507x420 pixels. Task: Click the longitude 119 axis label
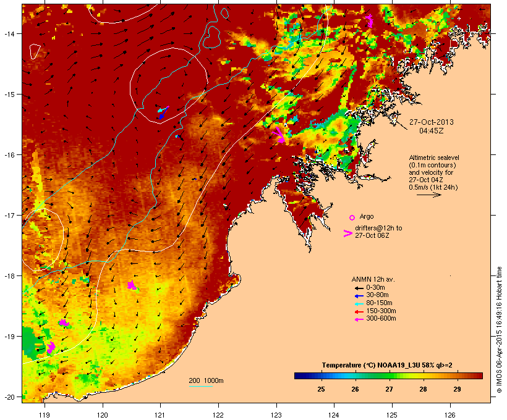pyautogui.click(x=45, y=415)
